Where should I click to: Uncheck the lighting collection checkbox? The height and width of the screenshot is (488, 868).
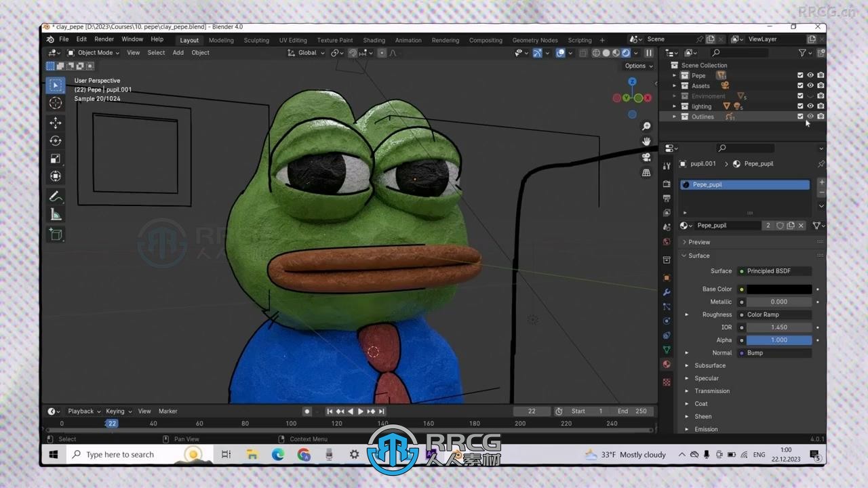pyautogui.click(x=800, y=106)
